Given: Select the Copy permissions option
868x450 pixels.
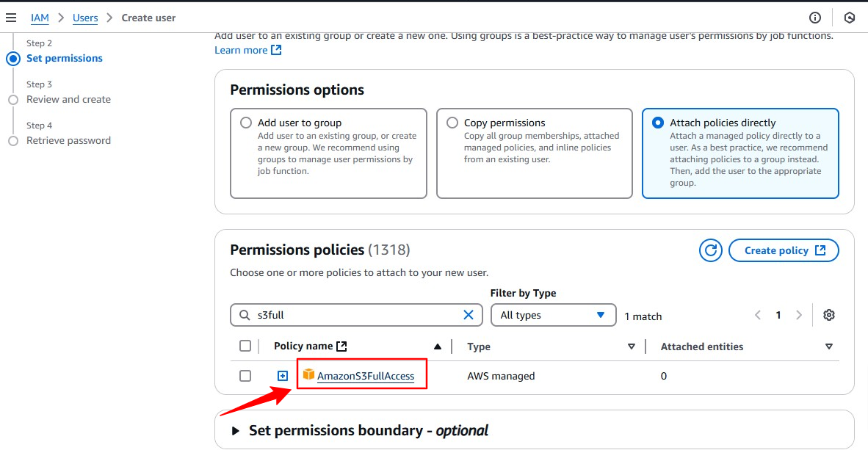Looking at the screenshot, I should pos(453,123).
